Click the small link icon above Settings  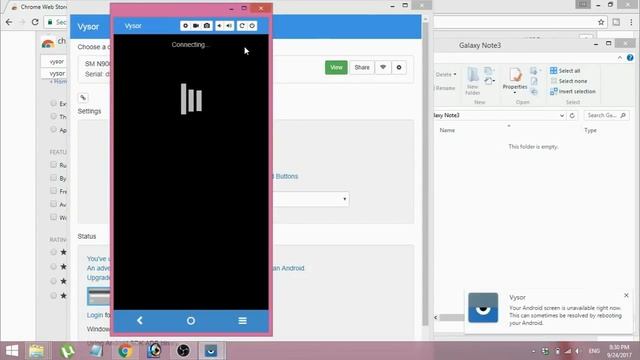tap(83, 98)
